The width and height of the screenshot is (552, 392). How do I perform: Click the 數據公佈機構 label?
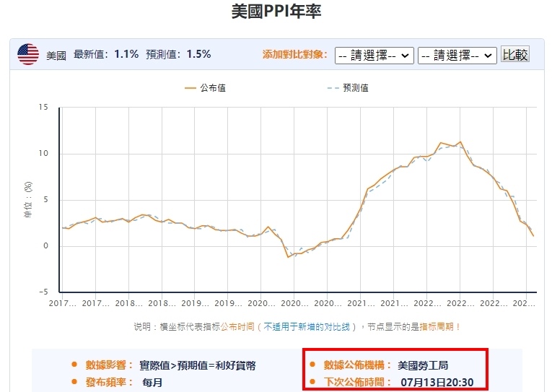[357, 365]
